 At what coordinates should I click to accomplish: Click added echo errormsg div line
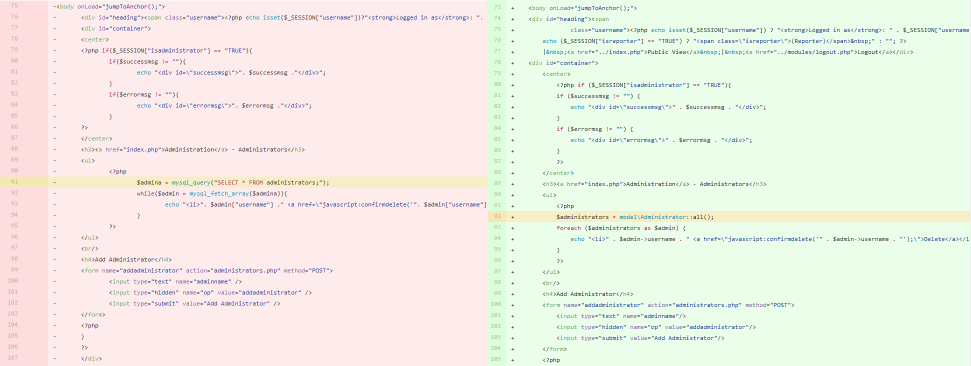[x=661, y=140]
